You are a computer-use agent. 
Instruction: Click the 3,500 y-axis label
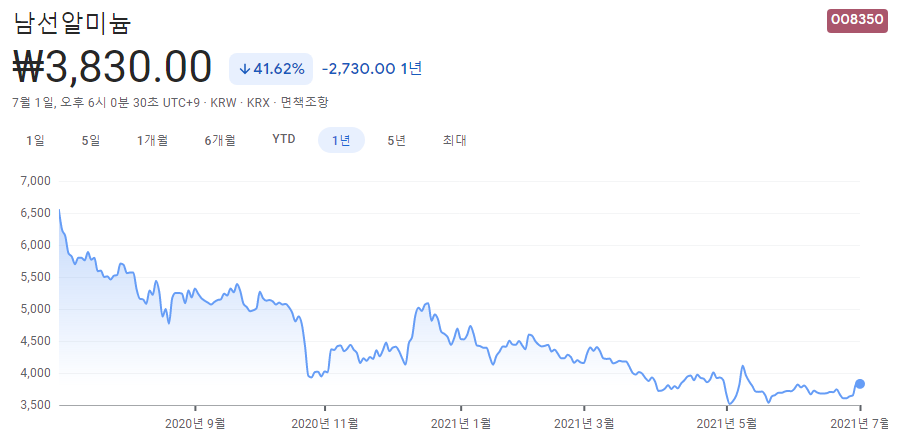click(x=35, y=406)
